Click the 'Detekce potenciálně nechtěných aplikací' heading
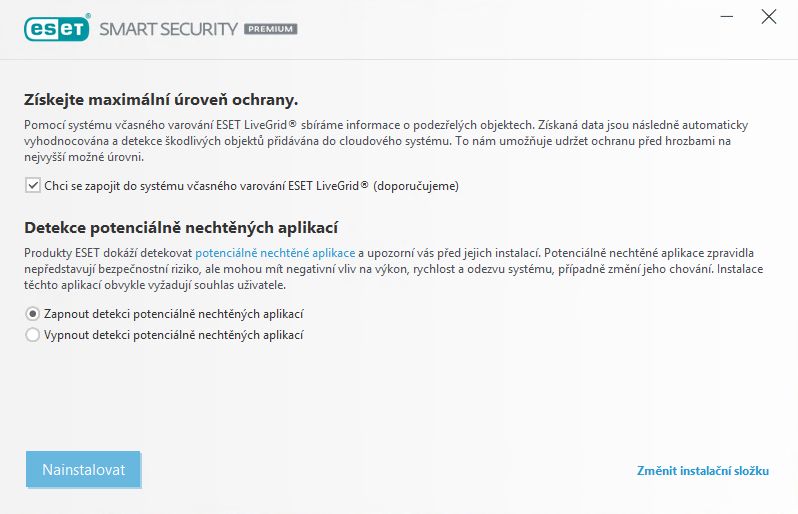The image size is (798, 514). [x=181, y=228]
